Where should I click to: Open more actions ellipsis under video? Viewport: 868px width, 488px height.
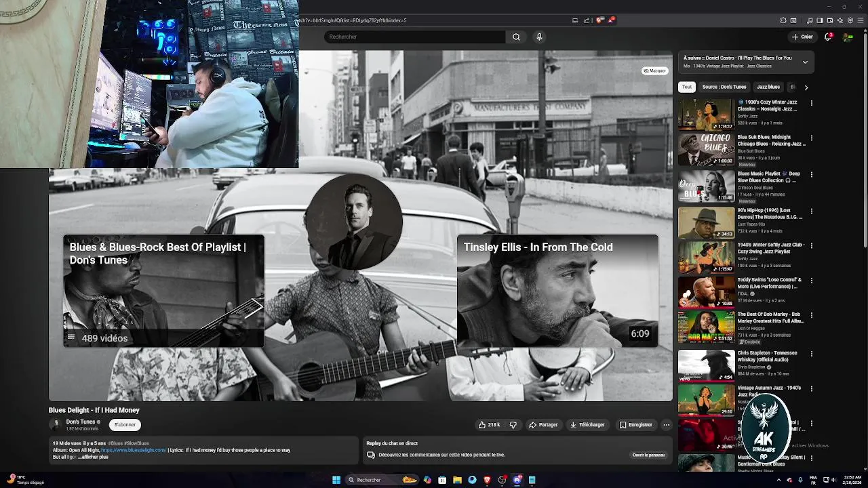click(x=666, y=425)
